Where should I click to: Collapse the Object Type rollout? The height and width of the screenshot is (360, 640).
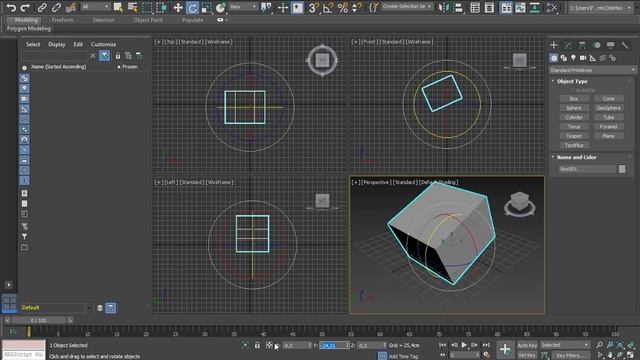tap(572, 81)
